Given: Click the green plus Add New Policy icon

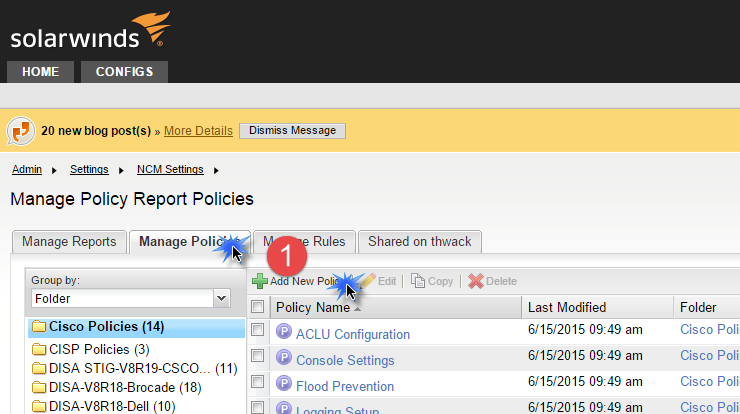Looking at the screenshot, I should pos(260,281).
